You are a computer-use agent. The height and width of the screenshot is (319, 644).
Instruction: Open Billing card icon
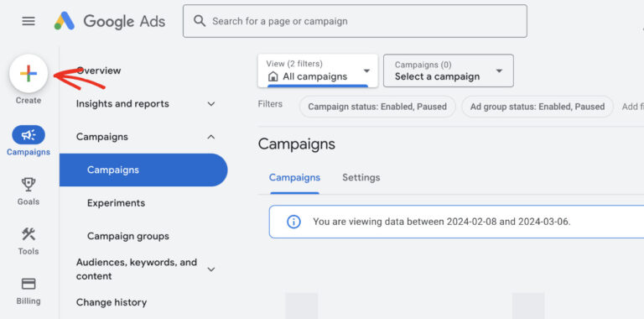pyautogui.click(x=29, y=284)
